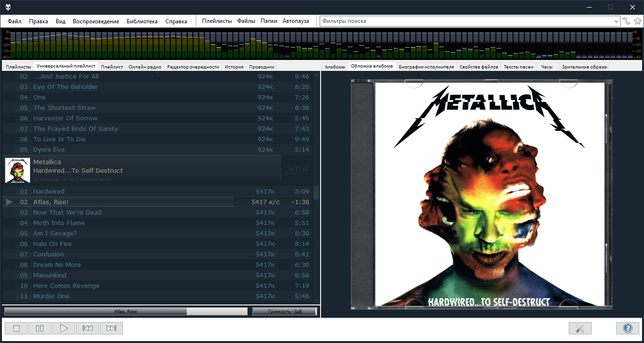Click the blue question mark help icon
The image size is (644, 343).
click(x=627, y=328)
